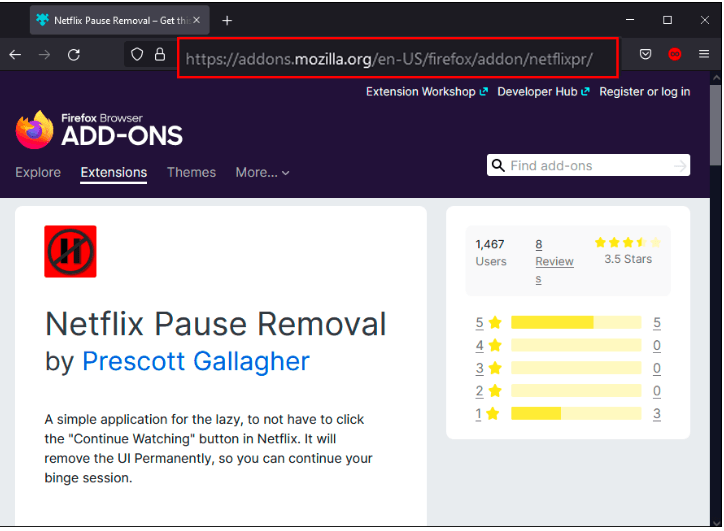
Task: Reload the page with refresh icon
Action: point(74,55)
